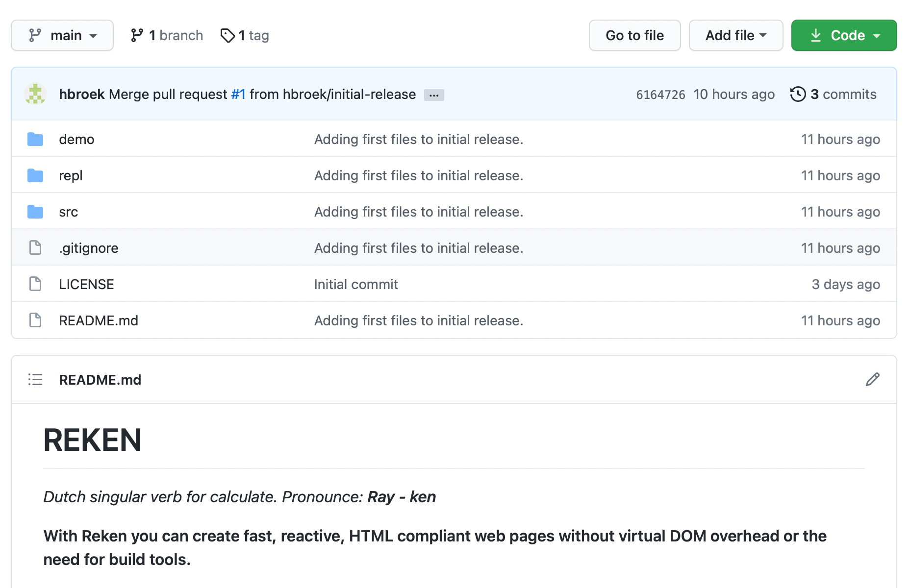This screenshot has width=910, height=588.
Task: Open the green Code dropdown
Action: (844, 35)
